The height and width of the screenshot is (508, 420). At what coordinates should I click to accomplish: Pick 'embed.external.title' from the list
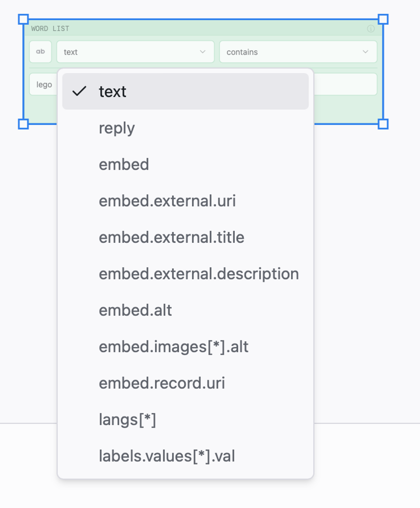point(185,237)
